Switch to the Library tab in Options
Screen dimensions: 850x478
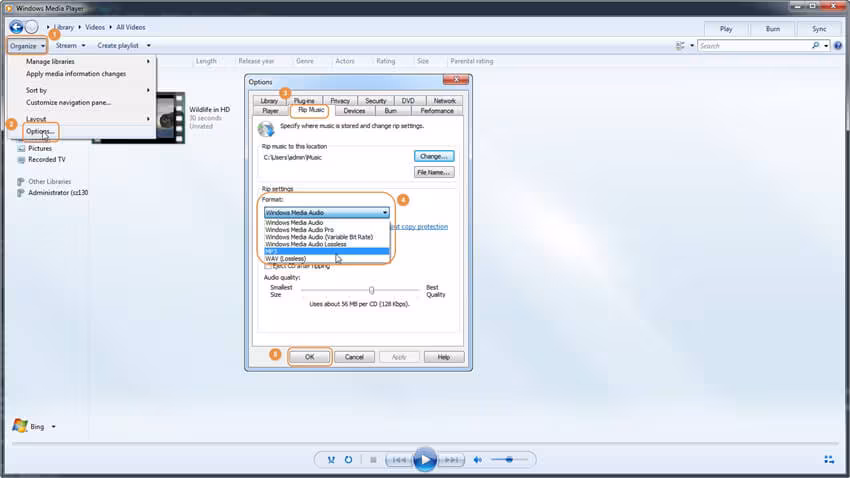pos(269,101)
